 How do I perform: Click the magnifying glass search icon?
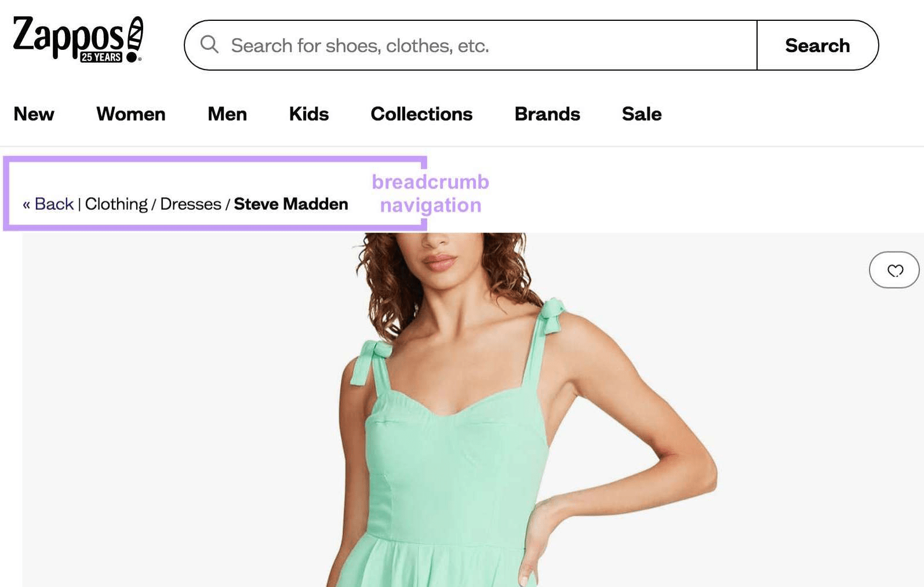click(x=209, y=45)
